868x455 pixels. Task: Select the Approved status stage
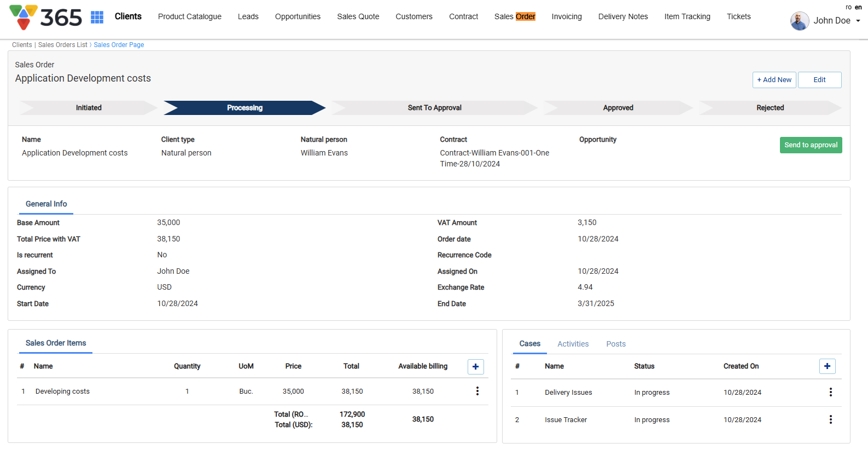(x=618, y=108)
